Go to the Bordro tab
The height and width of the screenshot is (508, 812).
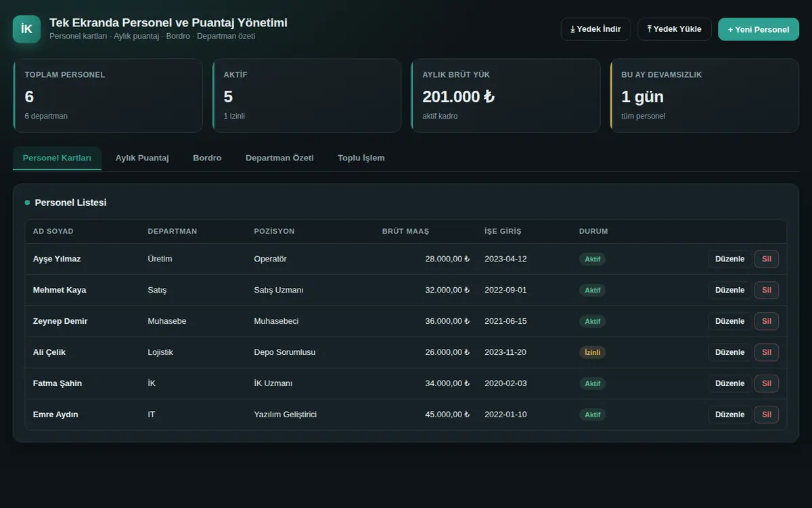[207, 158]
